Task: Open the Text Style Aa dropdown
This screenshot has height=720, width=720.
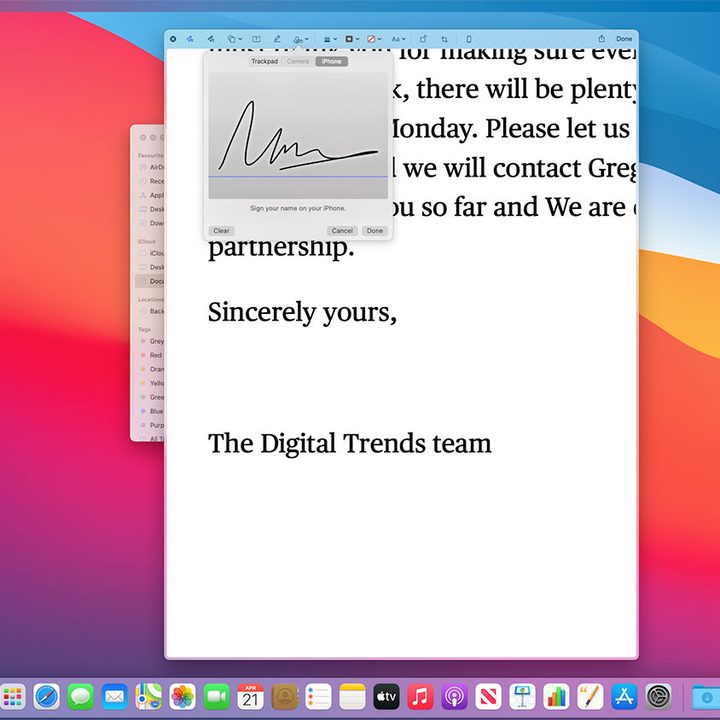Action: (398, 39)
